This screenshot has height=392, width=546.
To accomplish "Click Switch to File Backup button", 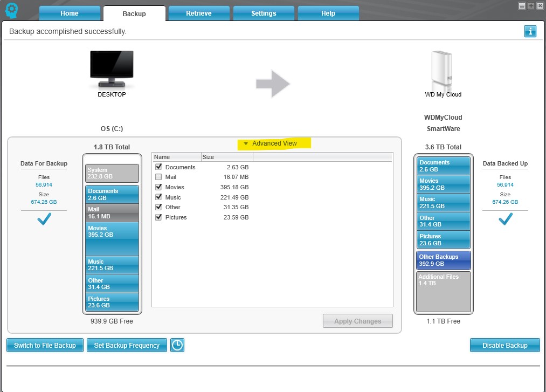I will coord(45,345).
